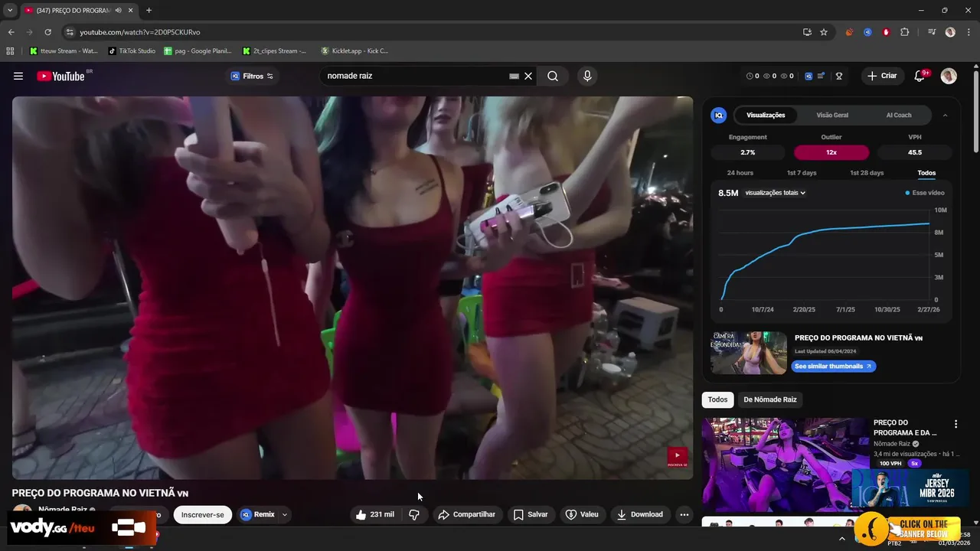Image resolution: width=980 pixels, height=551 pixels.
Task: Like the video with 231 mil likes
Action: [x=374, y=515]
